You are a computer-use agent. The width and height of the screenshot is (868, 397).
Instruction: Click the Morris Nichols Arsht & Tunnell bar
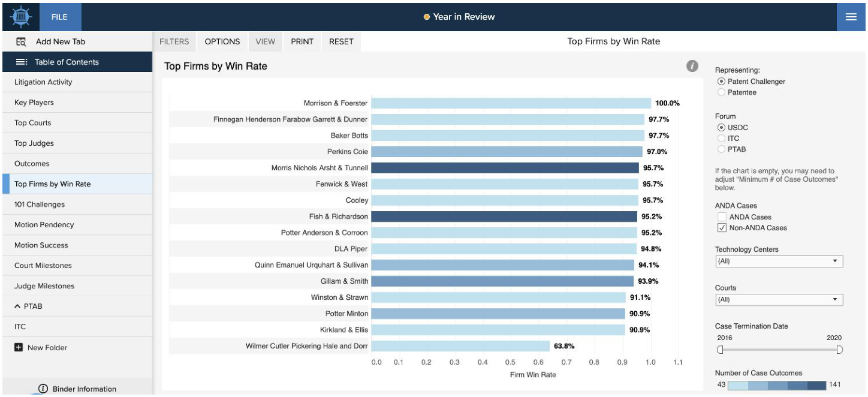(x=505, y=168)
